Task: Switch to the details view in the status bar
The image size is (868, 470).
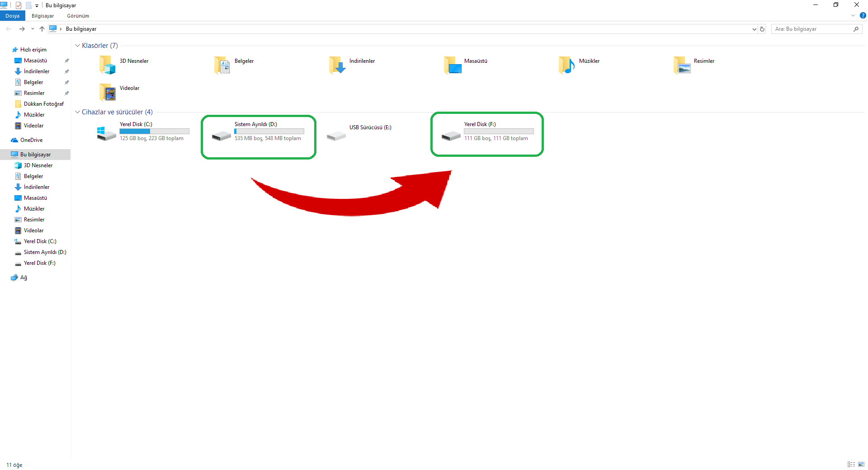Action: pyautogui.click(x=851, y=465)
